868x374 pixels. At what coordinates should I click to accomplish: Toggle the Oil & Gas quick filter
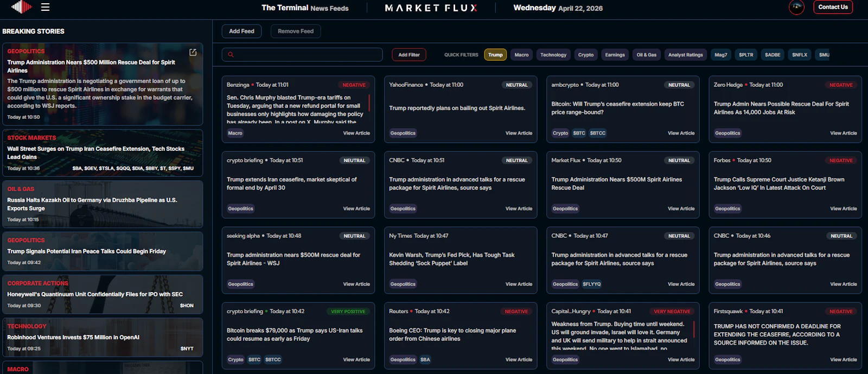pos(646,55)
